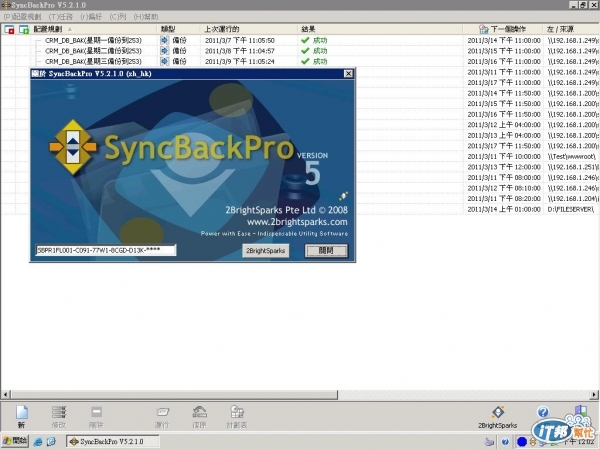
Task: Click the horizontal scrollbar thumb
Action: [x=174, y=394]
